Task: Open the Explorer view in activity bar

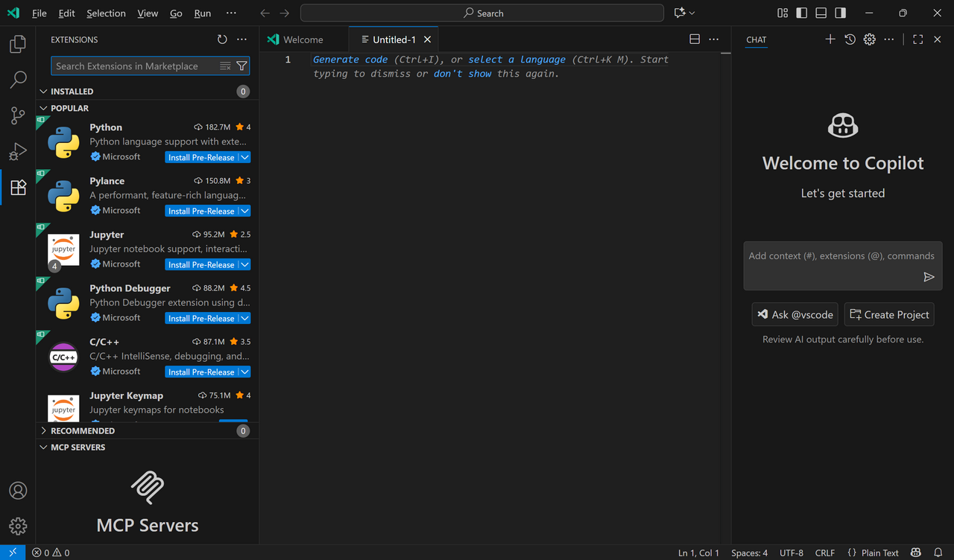Action: pyautogui.click(x=18, y=44)
